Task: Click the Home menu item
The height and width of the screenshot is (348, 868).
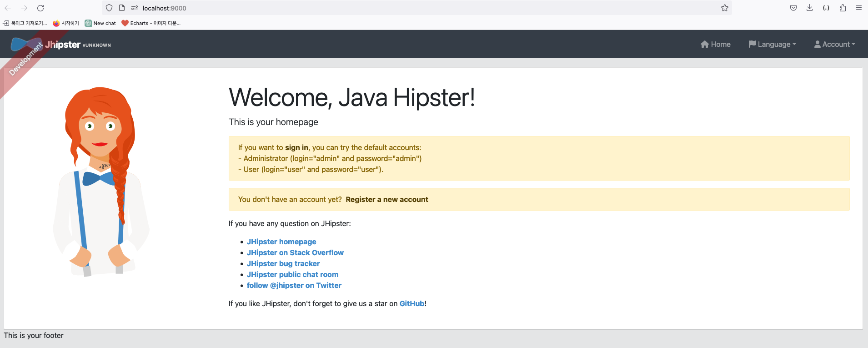Action: (x=716, y=44)
